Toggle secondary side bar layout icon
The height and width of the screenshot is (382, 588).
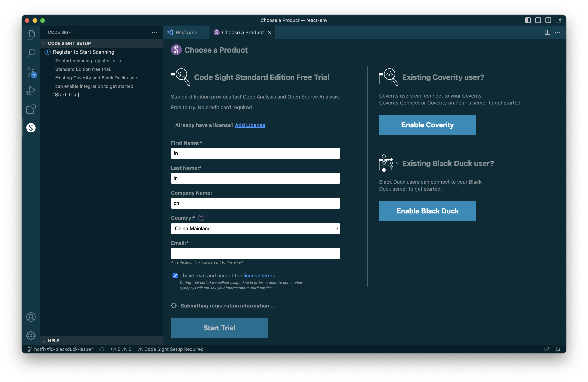pyautogui.click(x=548, y=20)
